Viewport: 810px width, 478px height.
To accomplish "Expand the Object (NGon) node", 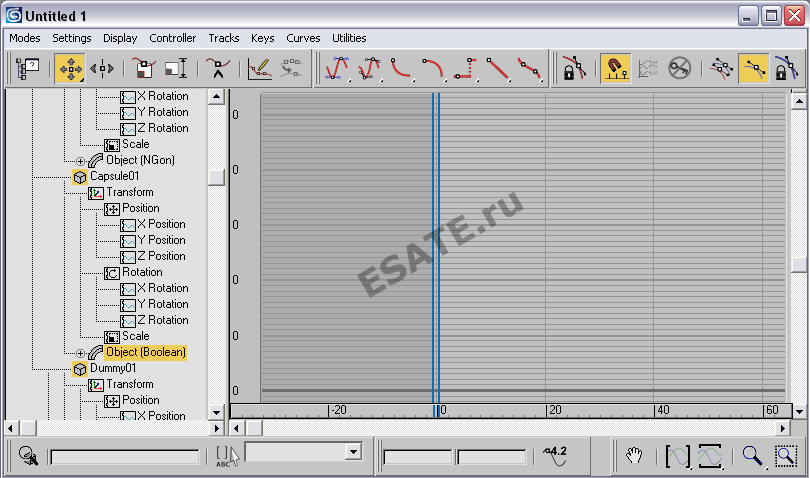I will (x=80, y=161).
